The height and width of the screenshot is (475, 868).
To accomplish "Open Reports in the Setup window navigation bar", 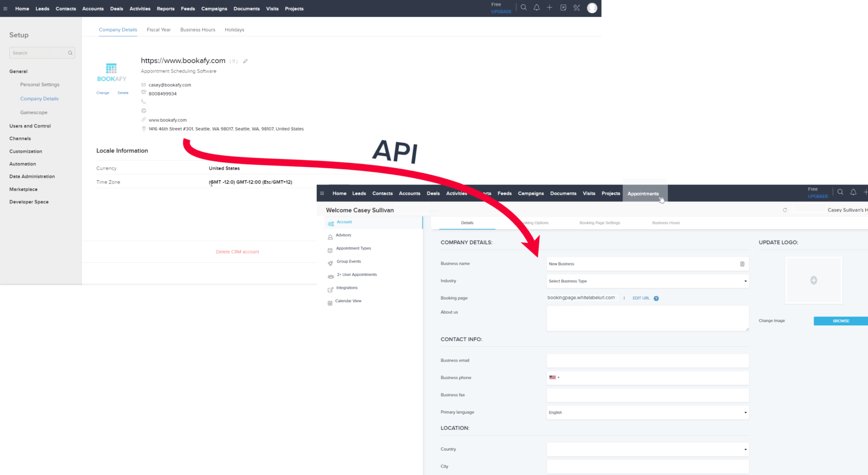I will coord(165,9).
